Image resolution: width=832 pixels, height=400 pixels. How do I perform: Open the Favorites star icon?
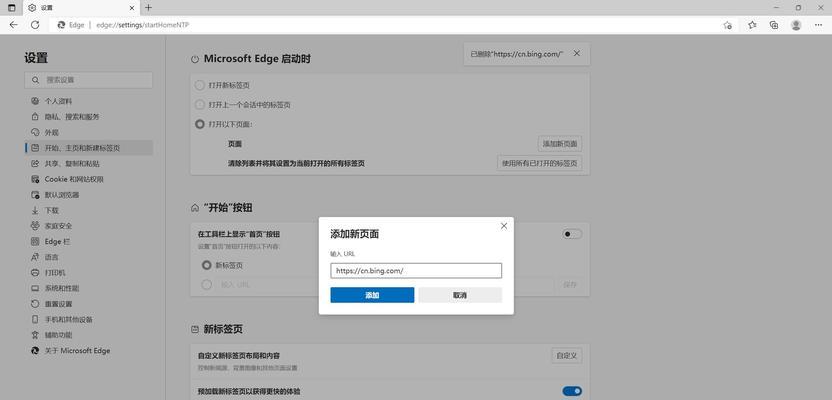coord(752,25)
